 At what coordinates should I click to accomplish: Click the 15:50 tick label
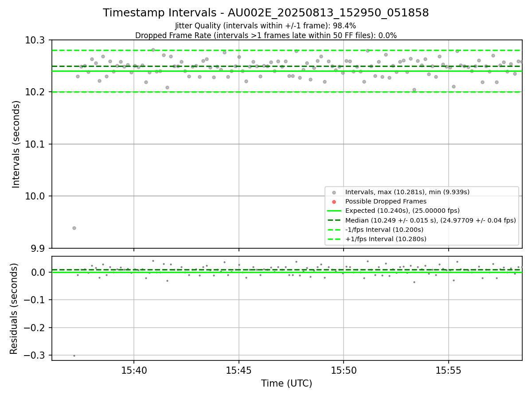tap(344, 370)
